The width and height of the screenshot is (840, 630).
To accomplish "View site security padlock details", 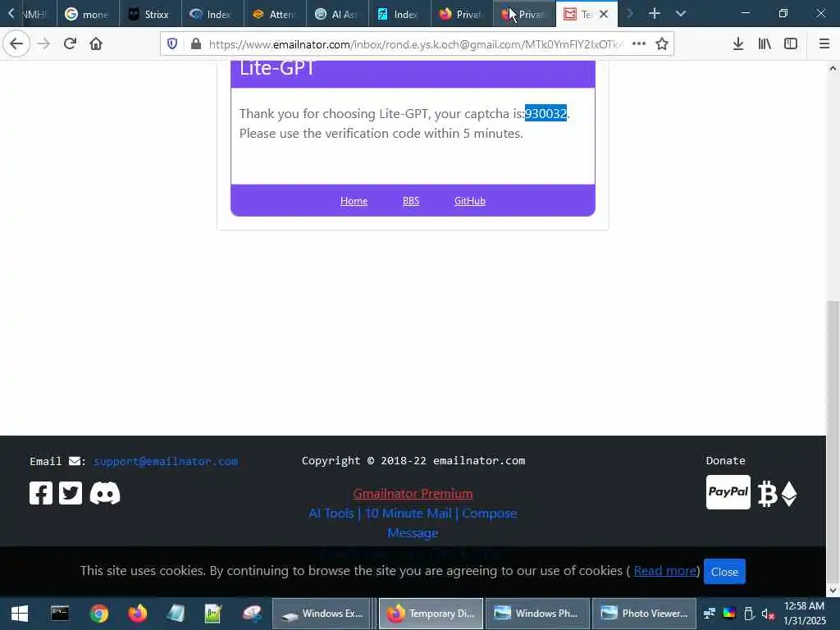I will (196, 44).
